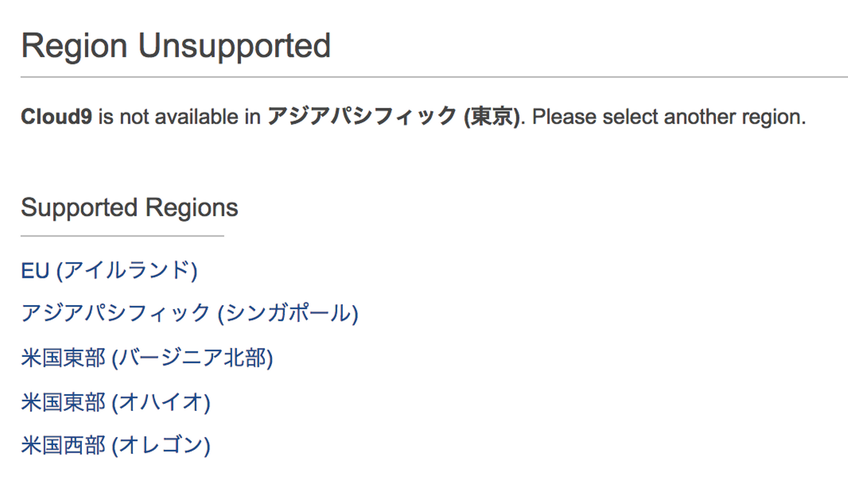This screenshot has width=848, height=504.
Task: Click the bold "Cloud9" service name
Action: click(x=57, y=117)
